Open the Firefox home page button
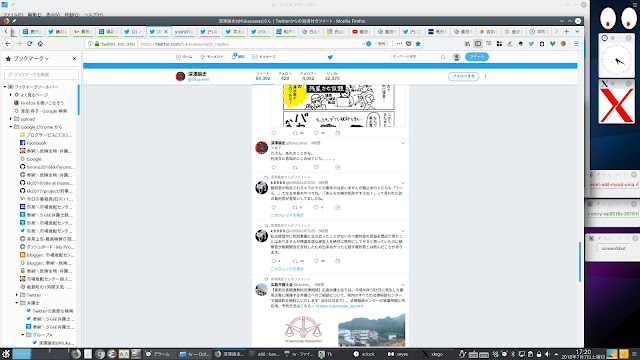This screenshot has width=640, height=360. coord(40,44)
